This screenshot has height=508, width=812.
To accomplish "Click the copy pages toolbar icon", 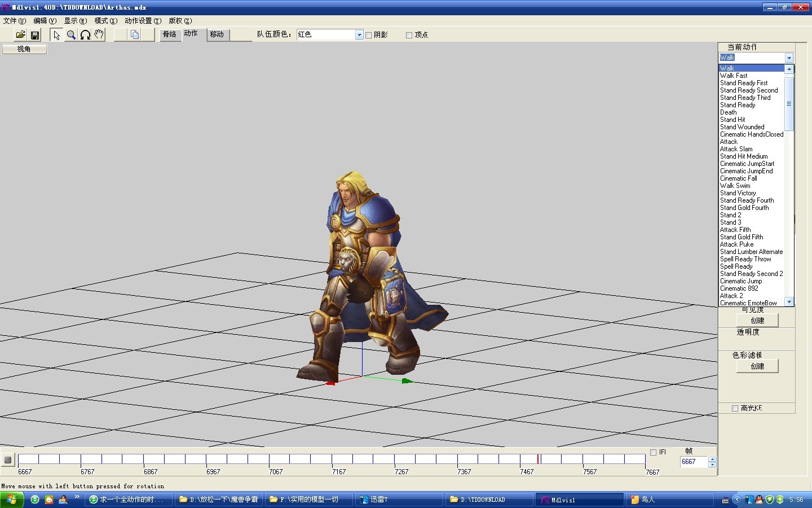I will (134, 35).
